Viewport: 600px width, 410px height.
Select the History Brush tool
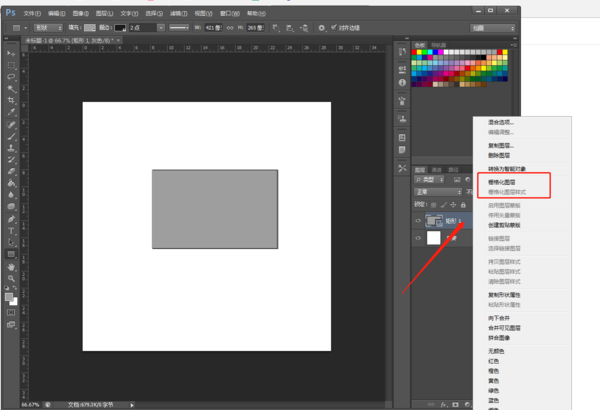(11, 160)
